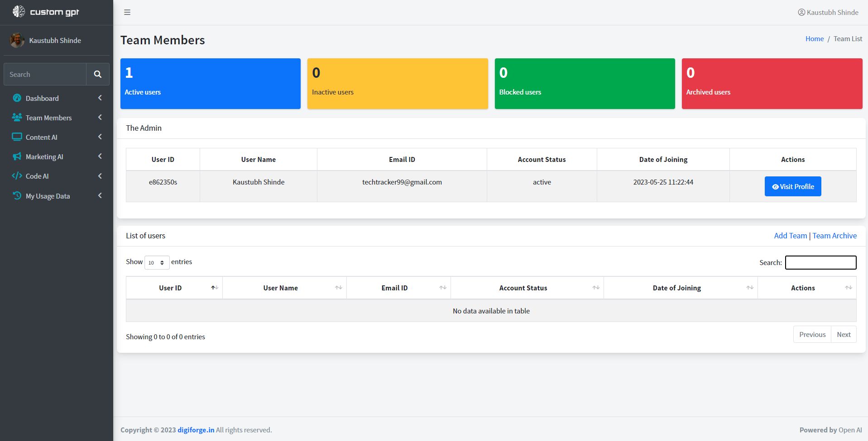Click the Code AI brackets icon

tap(17, 176)
